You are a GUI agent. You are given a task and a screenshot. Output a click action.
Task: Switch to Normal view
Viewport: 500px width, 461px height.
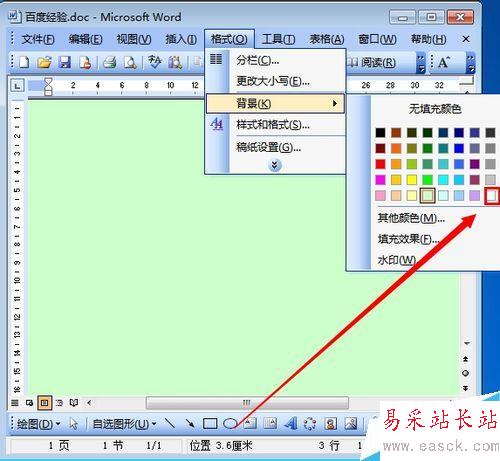click(15, 403)
